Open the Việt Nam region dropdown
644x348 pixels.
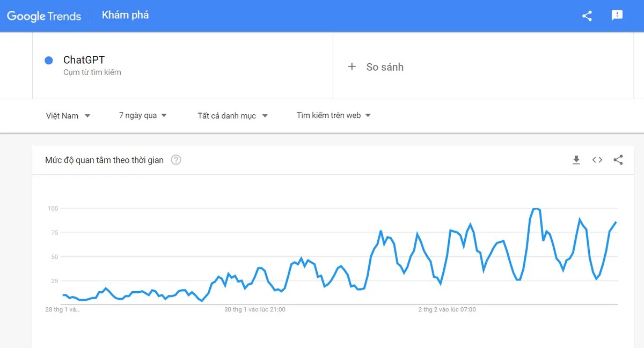click(x=68, y=115)
